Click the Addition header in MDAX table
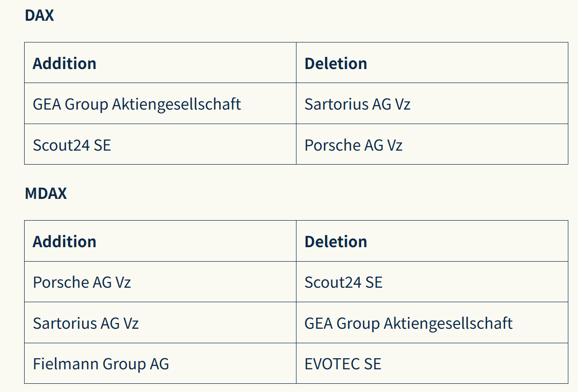 pos(64,241)
